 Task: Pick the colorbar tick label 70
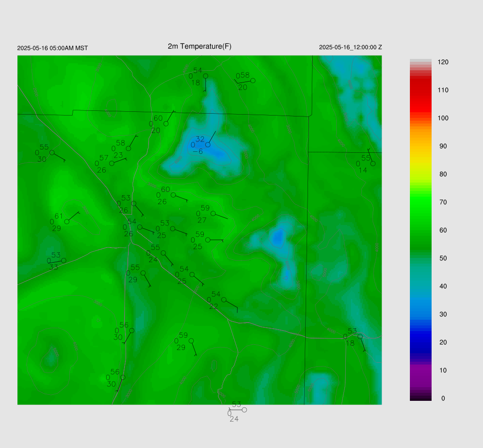pos(443,202)
